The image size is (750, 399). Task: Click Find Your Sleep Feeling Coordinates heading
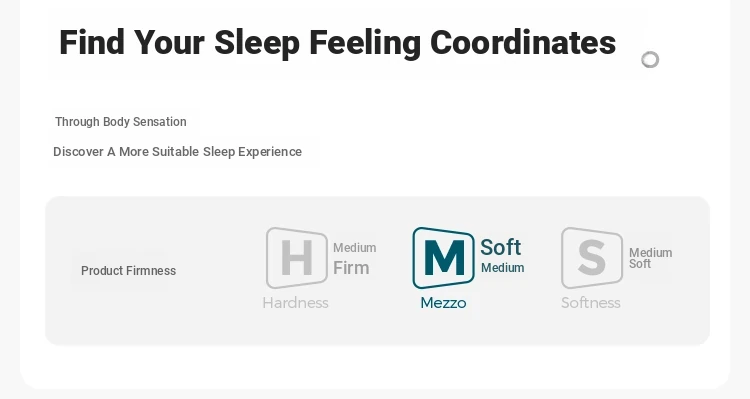(x=337, y=43)
